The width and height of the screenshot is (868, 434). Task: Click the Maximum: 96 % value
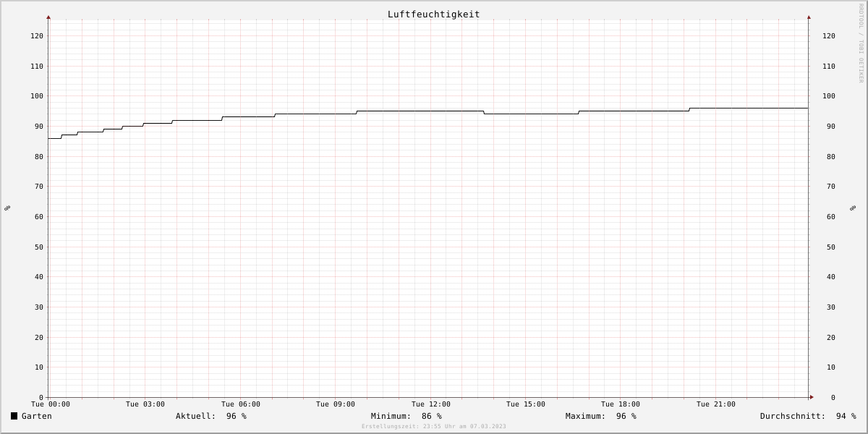click(601, 416)
